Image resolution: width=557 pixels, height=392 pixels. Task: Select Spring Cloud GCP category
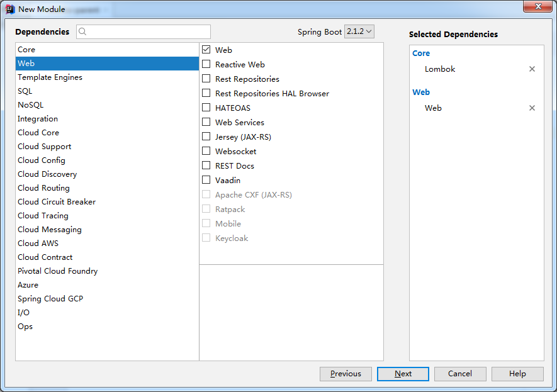[107, 299]
